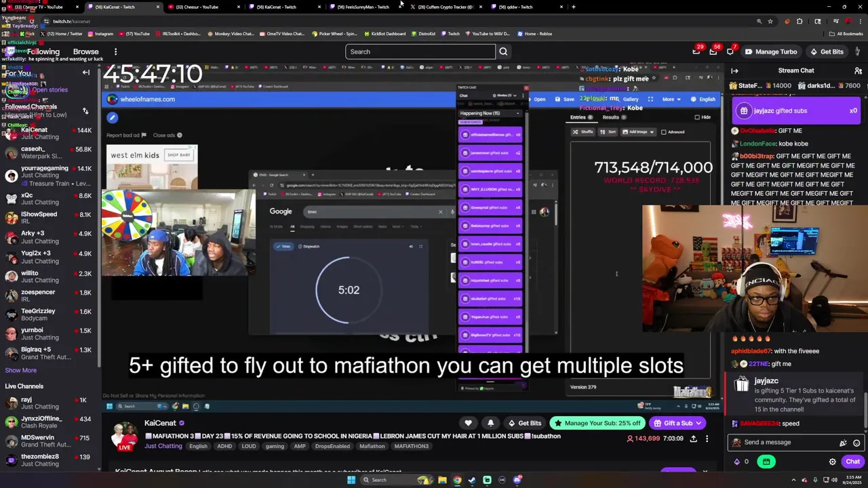Open xQc channel in the sidebar

[x=47, y=199]
